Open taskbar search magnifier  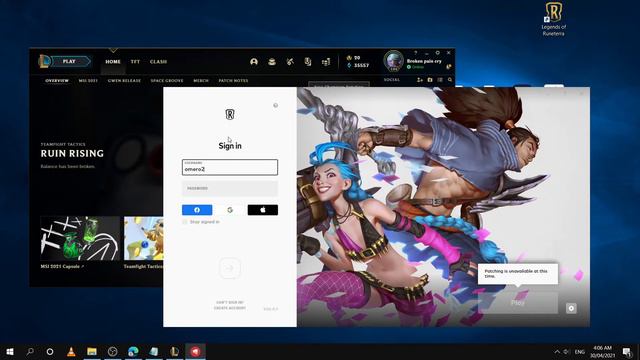[30, 351]
